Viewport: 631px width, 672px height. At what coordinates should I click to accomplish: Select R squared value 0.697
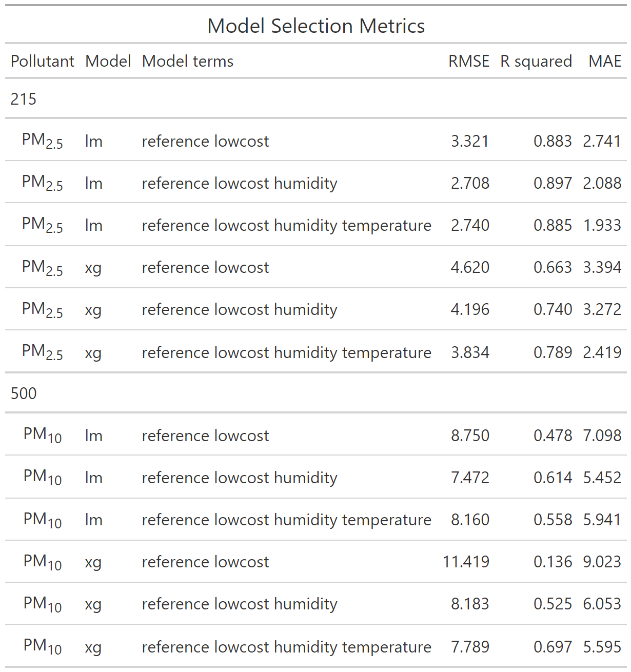553,647
